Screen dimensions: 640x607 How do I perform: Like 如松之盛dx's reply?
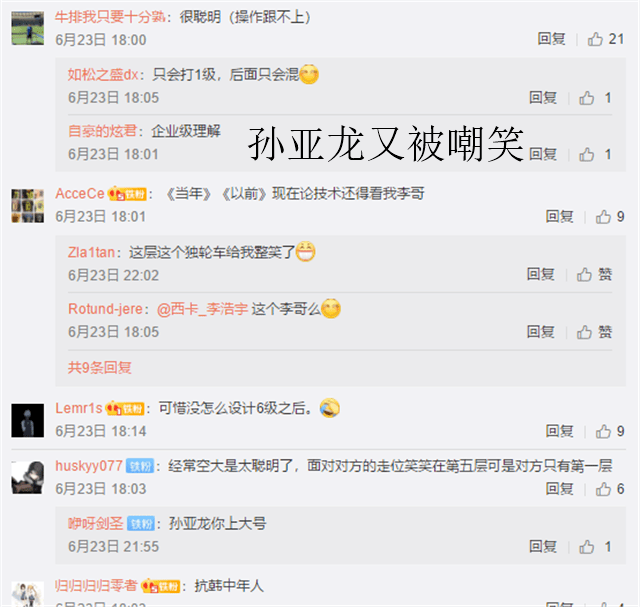tap(595, 98)
